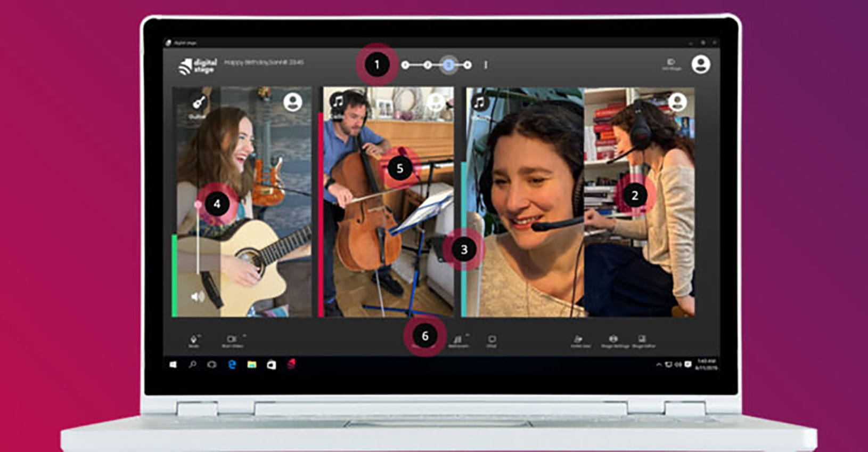Viewport: 868px width, 452px height.
Task: Click the digital stage logo
Action: (198, 66)
